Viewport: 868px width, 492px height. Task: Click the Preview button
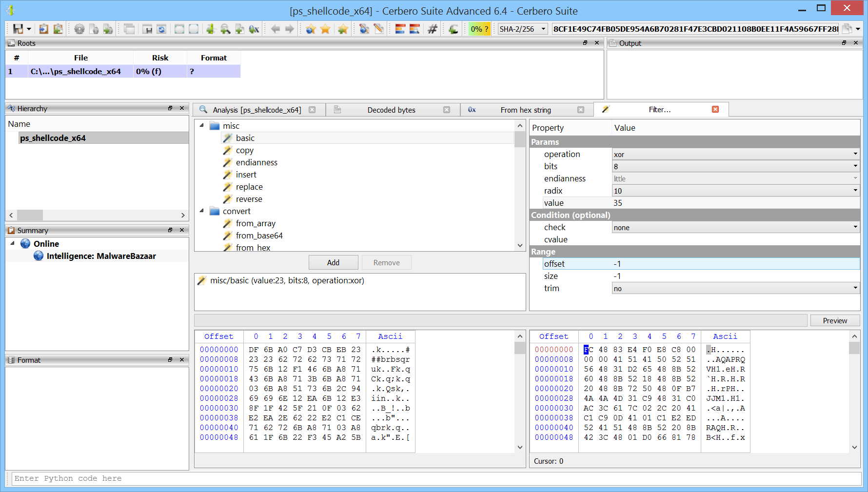point(835,320)
